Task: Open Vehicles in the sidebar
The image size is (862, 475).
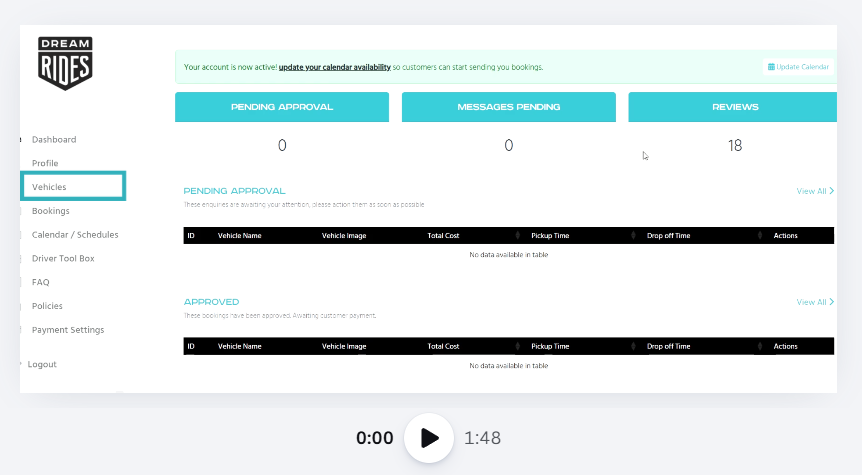Action: (x=49, y=187)
